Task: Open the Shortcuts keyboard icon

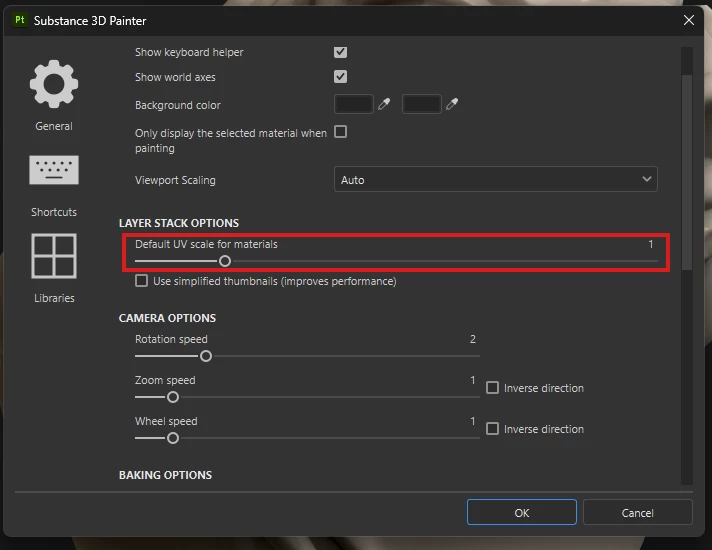Action: coord(54,170)
